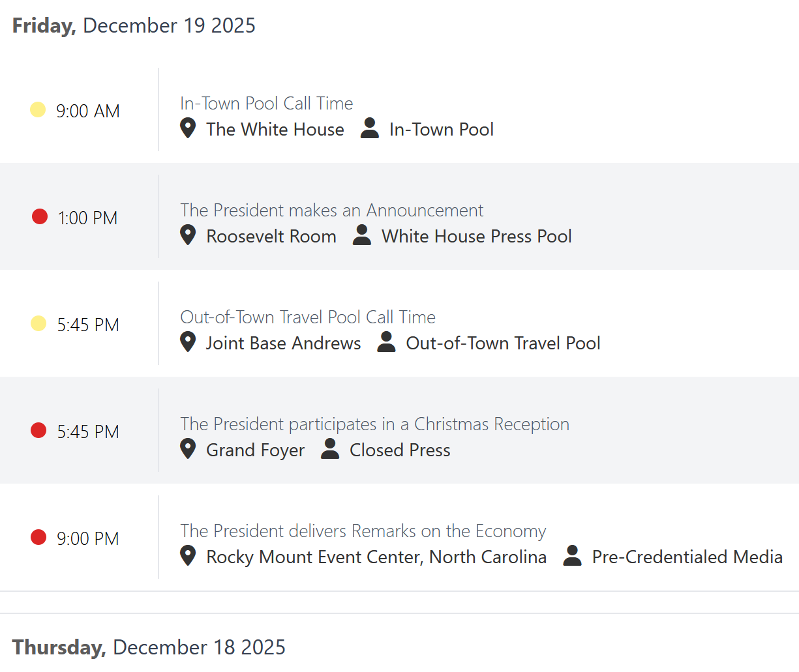Viewport: 799px width, 672px height.
Task: Click the red dot next to 1:00 PM
Action: (x=40, y=216)
